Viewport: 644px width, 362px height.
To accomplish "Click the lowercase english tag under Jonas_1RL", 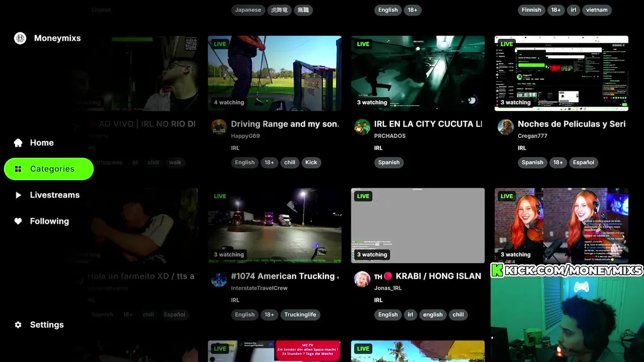I will coord(433,315).
